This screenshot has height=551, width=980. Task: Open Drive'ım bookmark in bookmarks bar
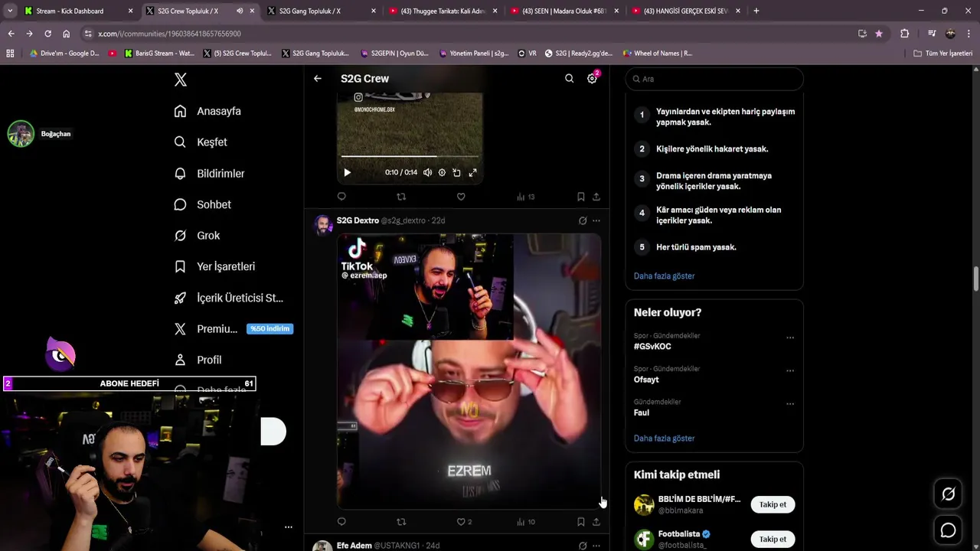pos(64,54)
